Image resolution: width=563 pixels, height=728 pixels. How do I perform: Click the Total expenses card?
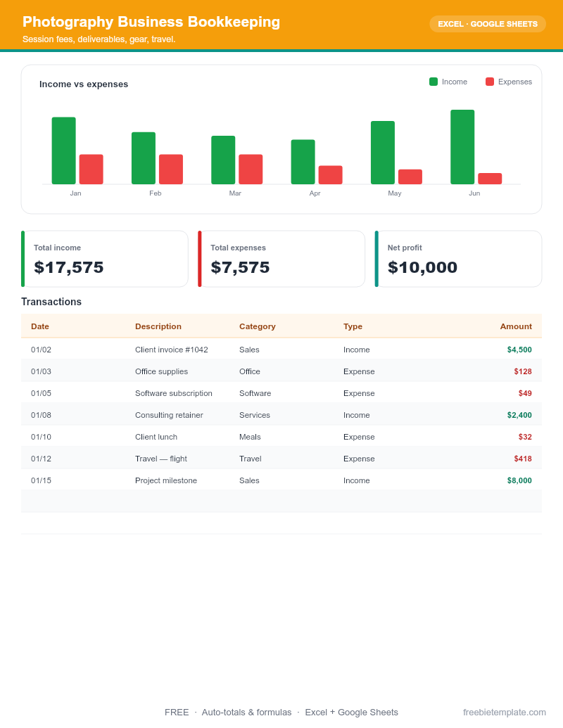281,259
